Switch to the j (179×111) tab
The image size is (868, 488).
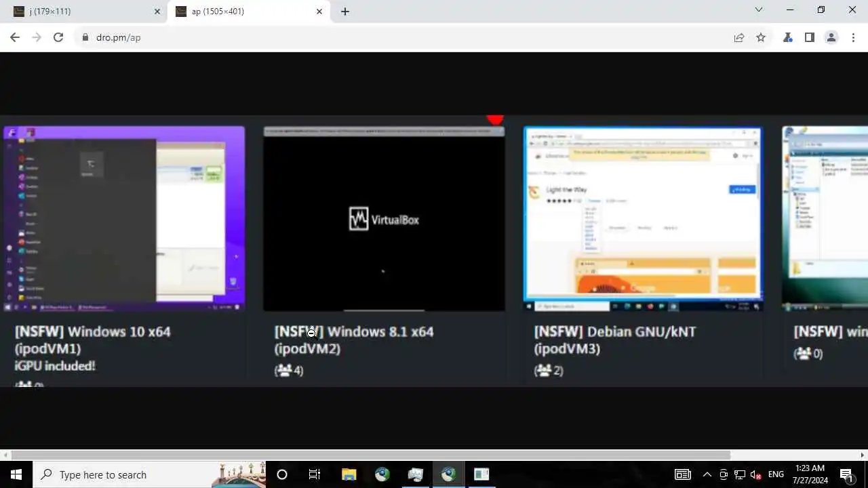point(84,12)
